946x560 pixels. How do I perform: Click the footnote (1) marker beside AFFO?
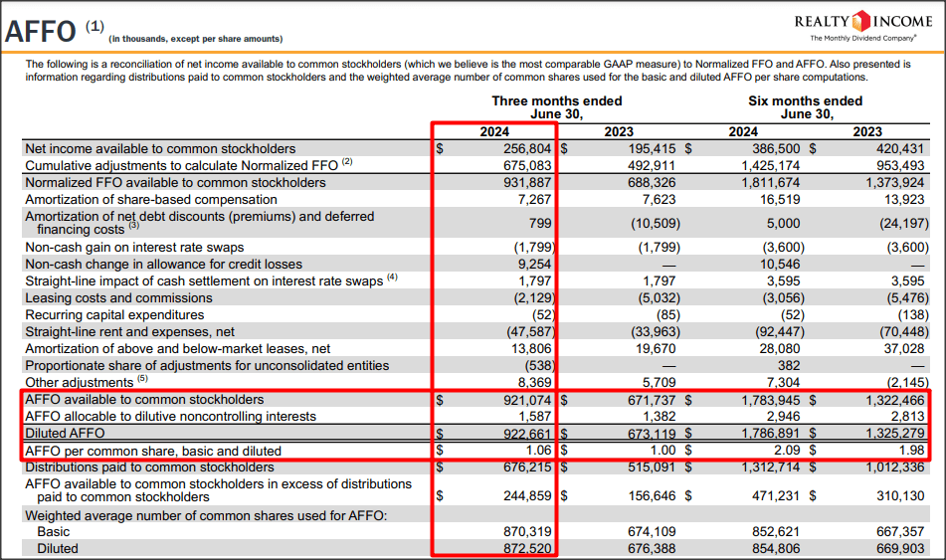coord(95,26)
